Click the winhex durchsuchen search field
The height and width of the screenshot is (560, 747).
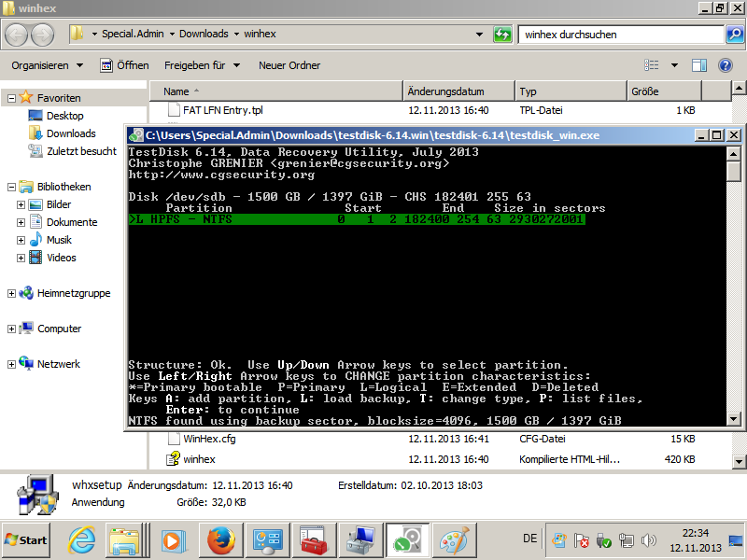point(621,35)
